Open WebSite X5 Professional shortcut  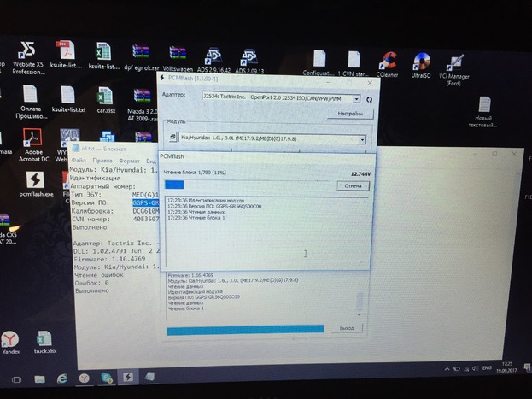(28, 51)
